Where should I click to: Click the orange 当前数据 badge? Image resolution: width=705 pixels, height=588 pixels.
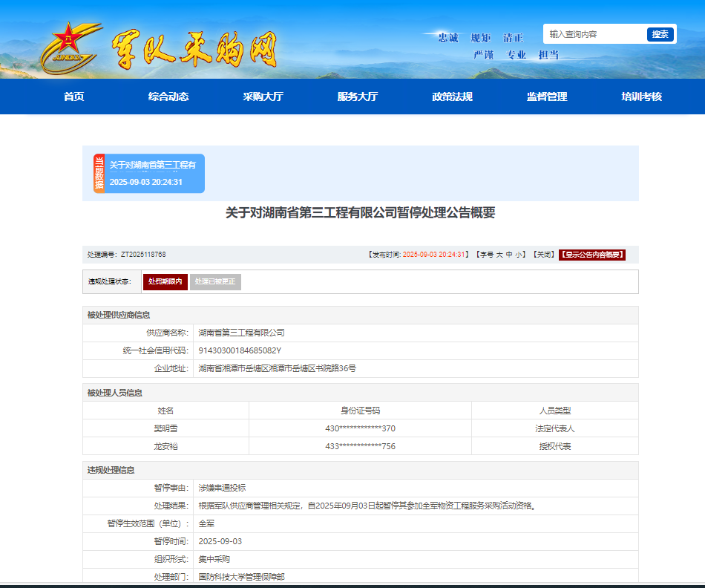tap(99, 174)
